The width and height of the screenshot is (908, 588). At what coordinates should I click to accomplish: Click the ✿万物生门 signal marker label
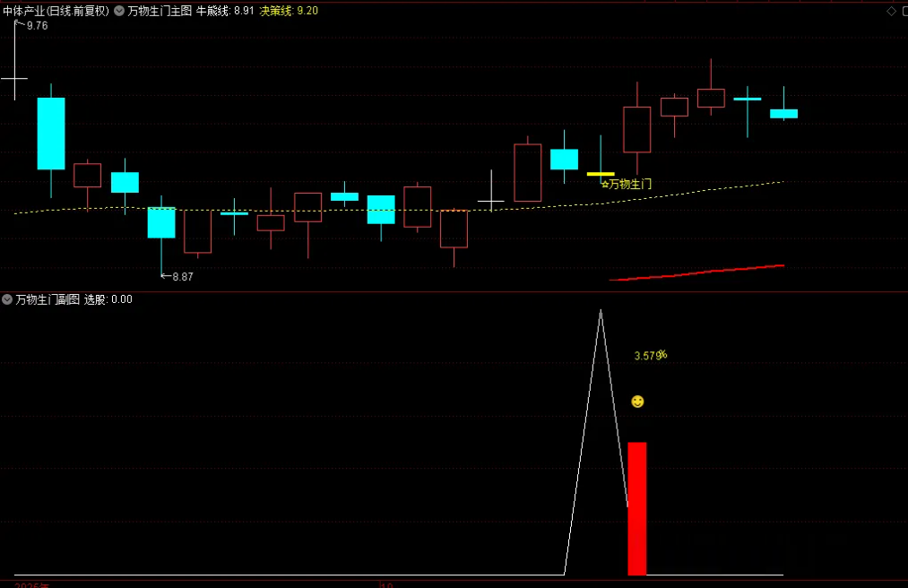click(626, 184)
